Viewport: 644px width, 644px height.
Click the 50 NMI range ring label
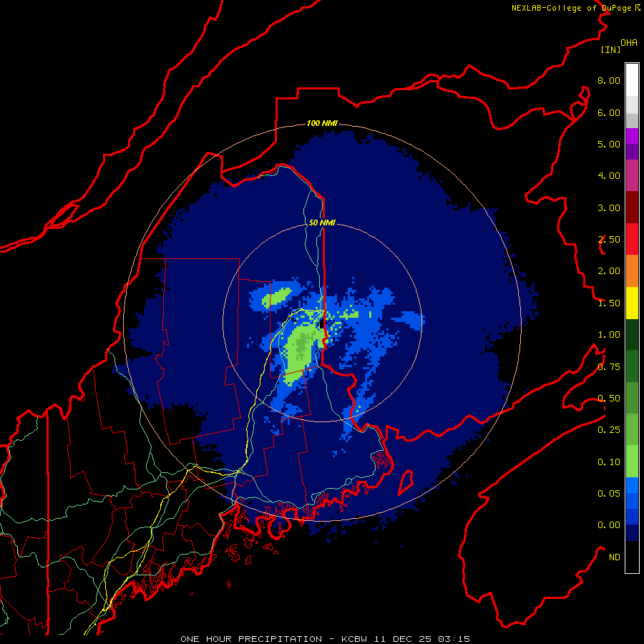coord(322,223)
